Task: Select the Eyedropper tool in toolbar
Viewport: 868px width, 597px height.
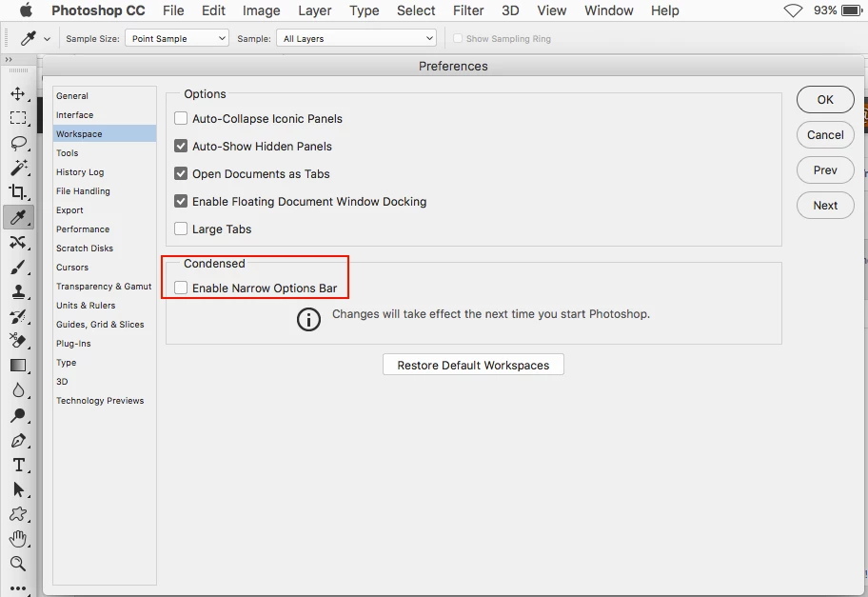Action: click(x=18, y=217)
